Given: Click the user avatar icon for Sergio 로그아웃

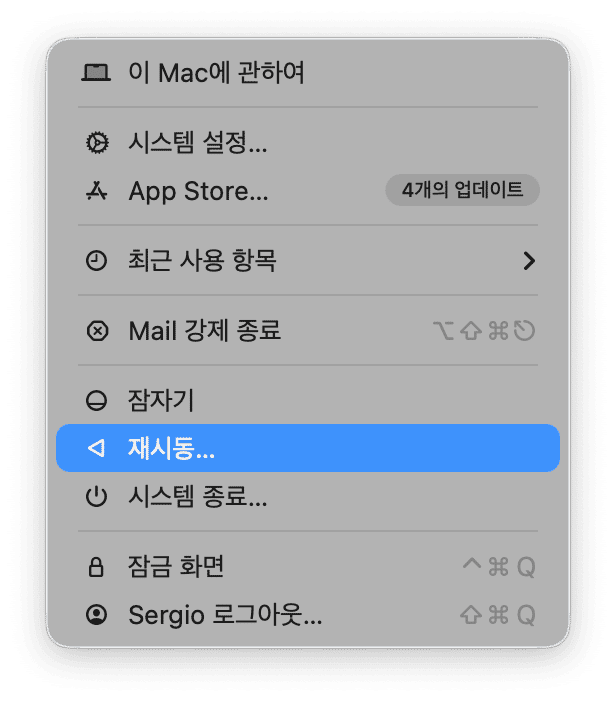Looking at the screenshot, I should tap(96, 615).
